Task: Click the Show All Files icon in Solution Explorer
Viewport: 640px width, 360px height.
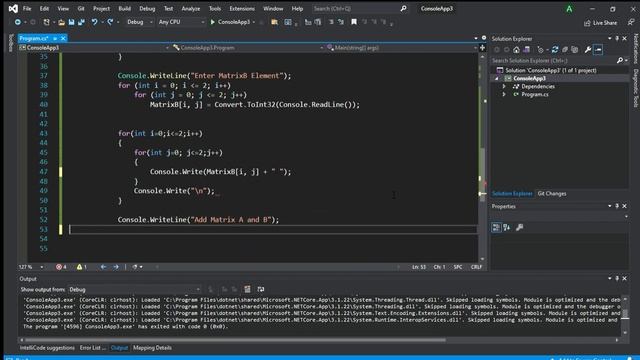Action: click(x=575, y=50)
